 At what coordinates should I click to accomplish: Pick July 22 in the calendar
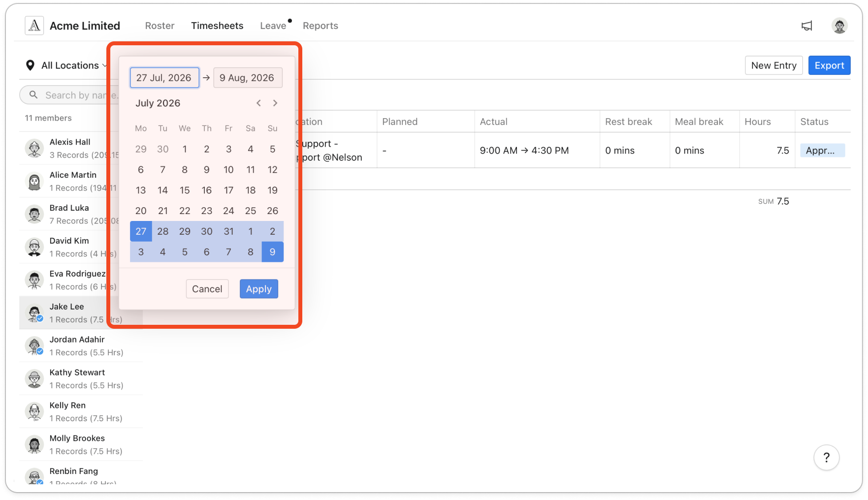(x=185, y=211)
